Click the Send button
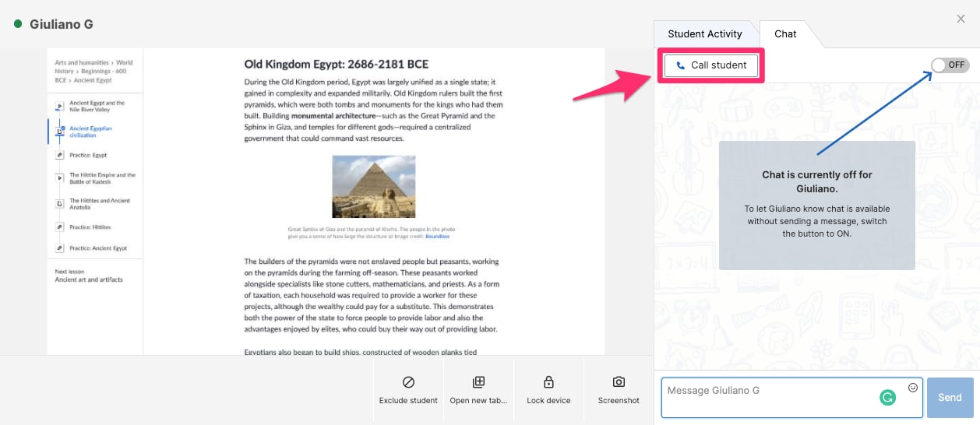980x425 pixels. 950,398
